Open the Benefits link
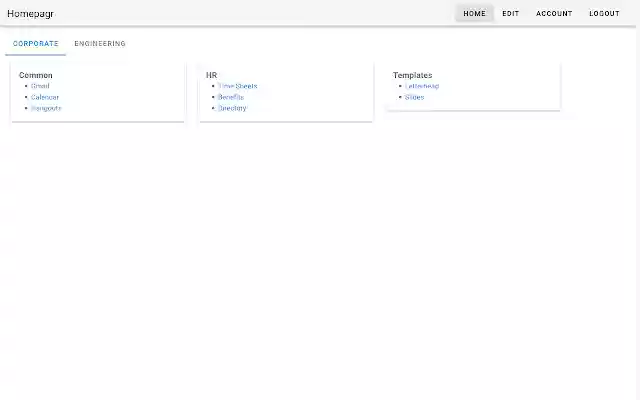Screen dimensions: 640x400 click(231, 97)
